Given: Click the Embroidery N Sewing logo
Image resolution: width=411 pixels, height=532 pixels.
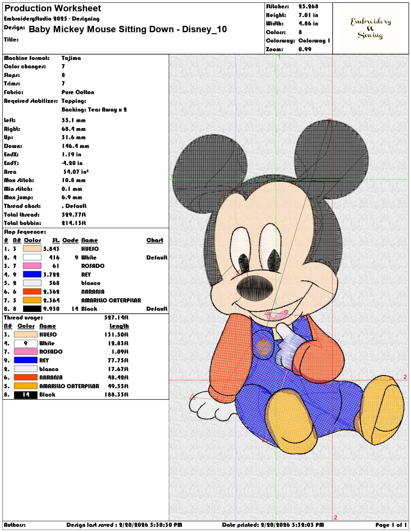Looking at the screenshot, I should (x=371, y=28).
